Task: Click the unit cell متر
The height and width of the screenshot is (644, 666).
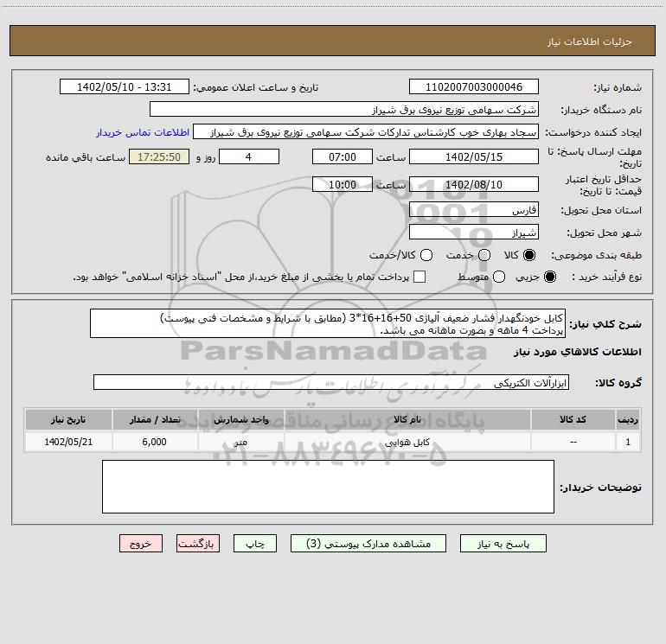Action: click(x=240, y=442)
